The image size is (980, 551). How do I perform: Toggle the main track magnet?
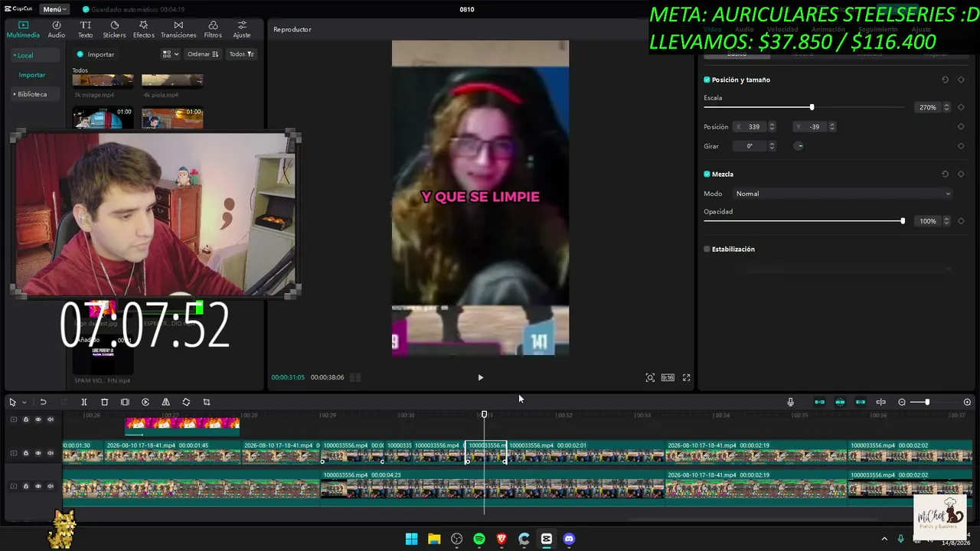(x=819, y=402)
